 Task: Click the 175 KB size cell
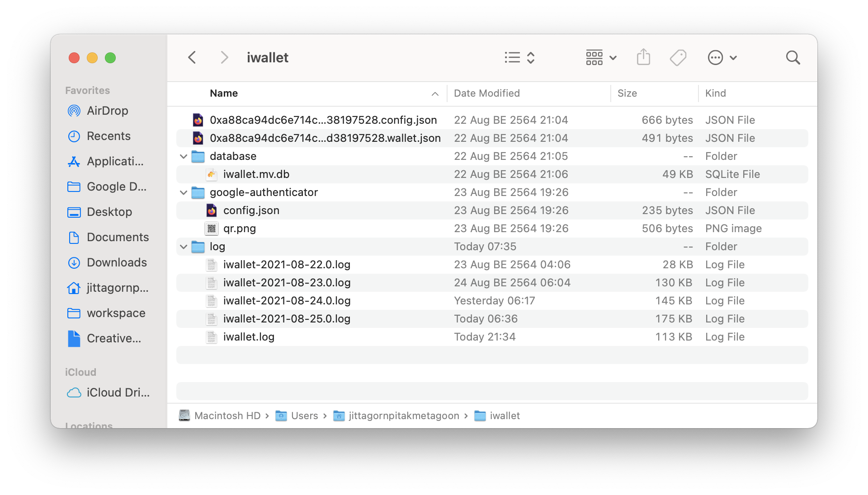coord(674,319)
